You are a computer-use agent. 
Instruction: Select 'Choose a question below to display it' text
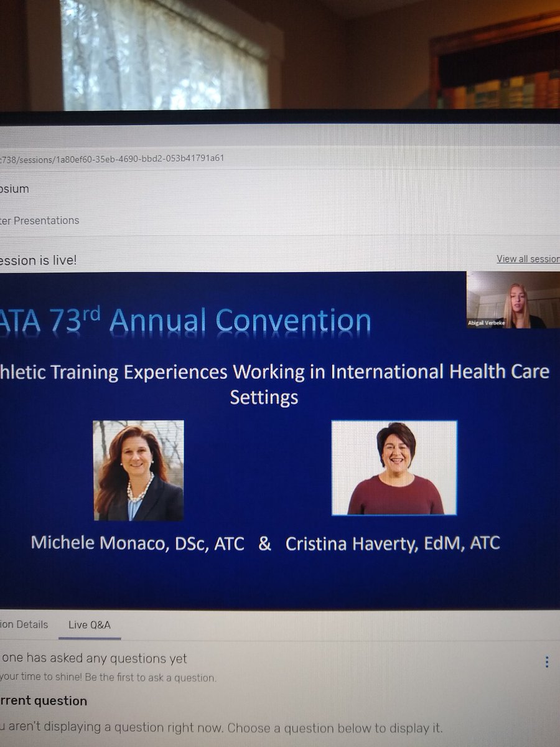click(335, 728)
